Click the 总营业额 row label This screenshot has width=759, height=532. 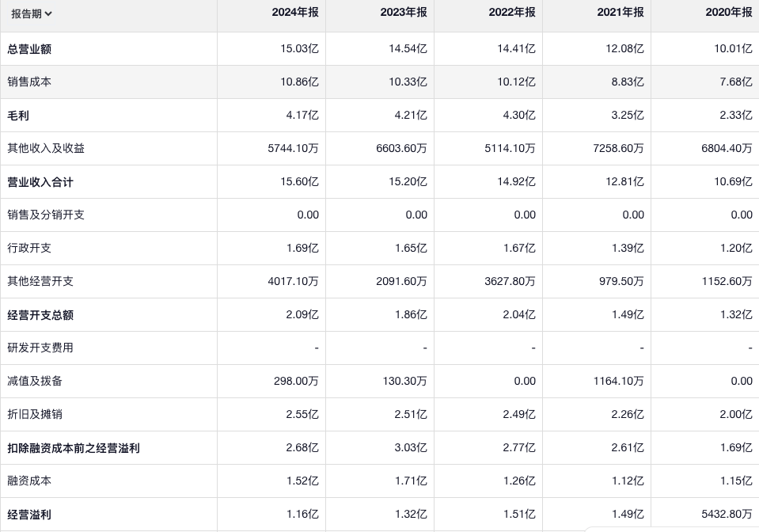coord(29,49)
